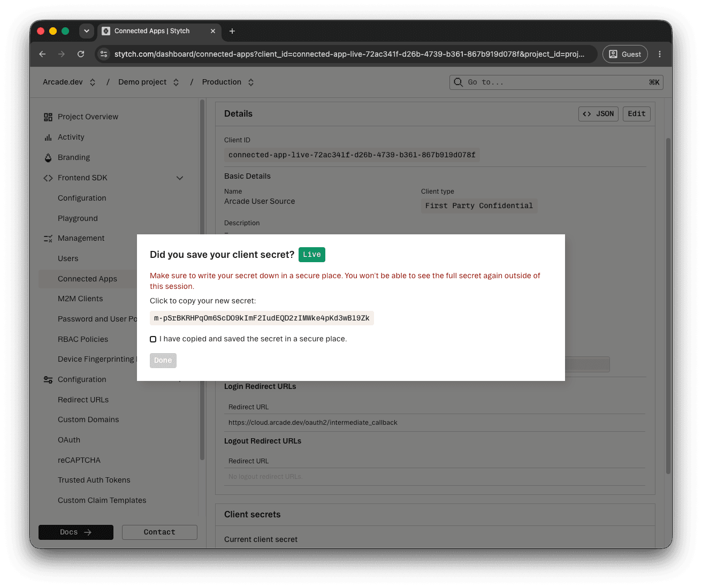Click the main content vertical scrollbar
This screenshot has height=588, width=702.
pos(668,305)
